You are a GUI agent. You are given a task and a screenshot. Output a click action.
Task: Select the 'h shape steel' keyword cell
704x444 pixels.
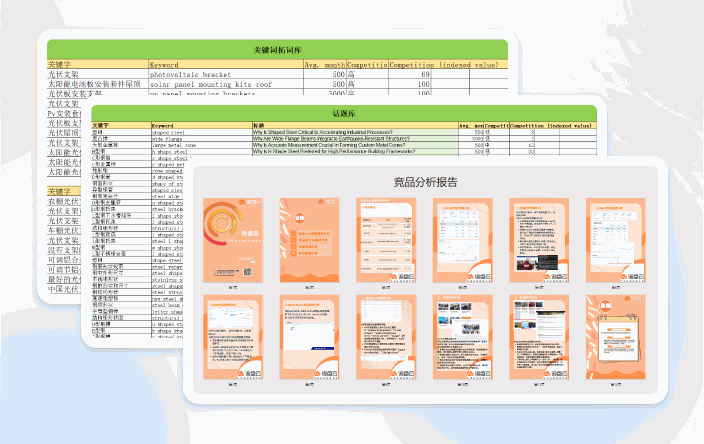[202, 152]
